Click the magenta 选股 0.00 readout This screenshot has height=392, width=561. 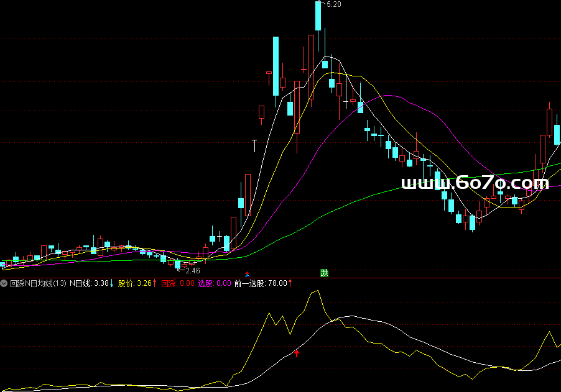pyautogui.click(x=214, y=283)
